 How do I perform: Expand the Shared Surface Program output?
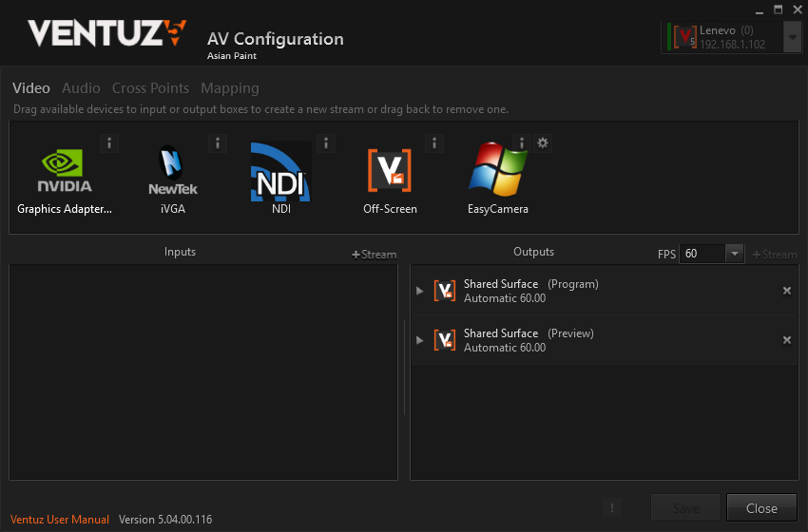tap(420, 291)
